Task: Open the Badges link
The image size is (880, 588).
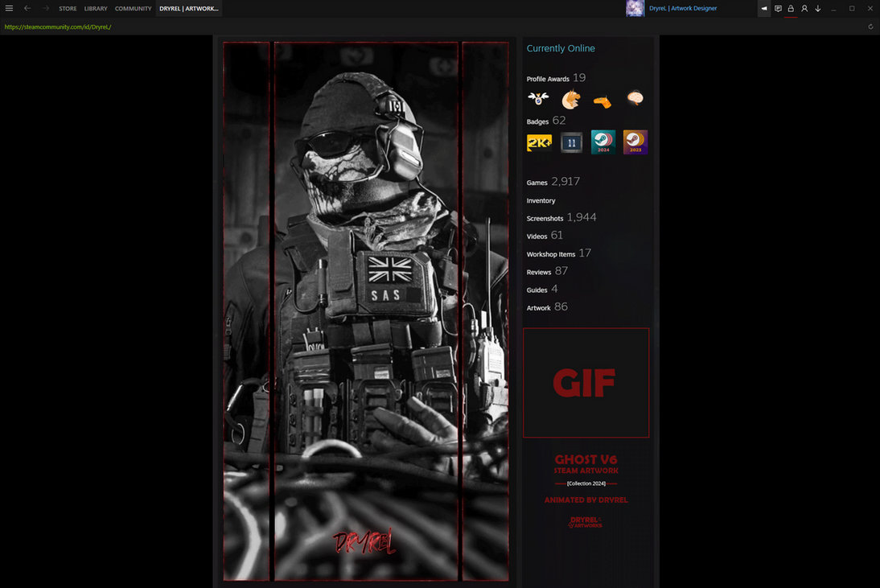Action: (546, 121)
